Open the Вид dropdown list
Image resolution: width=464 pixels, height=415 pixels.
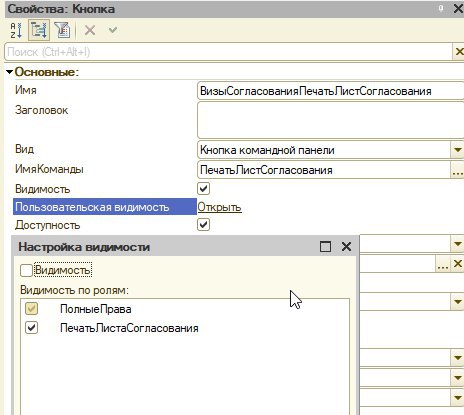[457, 150]
